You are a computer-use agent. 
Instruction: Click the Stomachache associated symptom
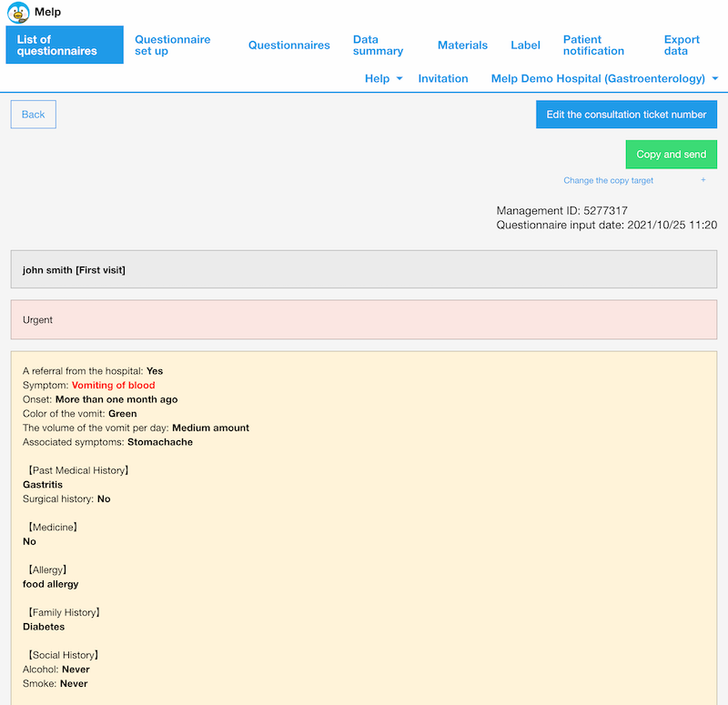pyautogui.click(x=160, y=442)
